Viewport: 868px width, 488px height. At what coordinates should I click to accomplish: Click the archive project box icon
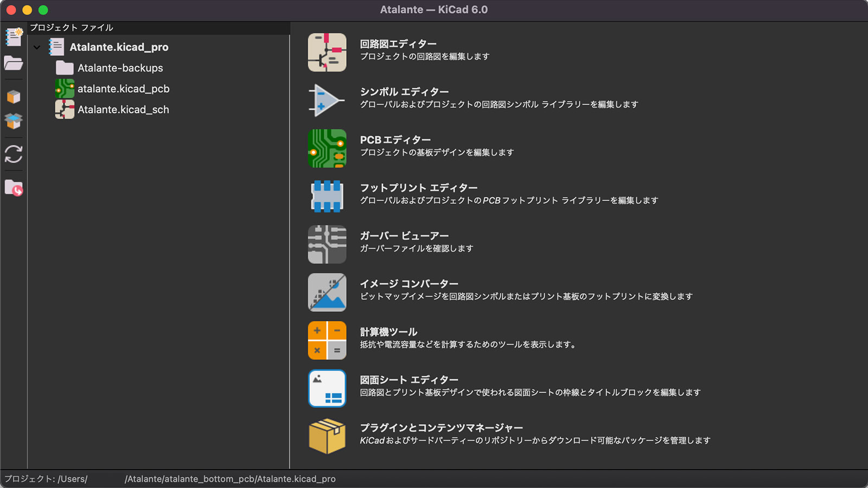(x=14, y=97)
